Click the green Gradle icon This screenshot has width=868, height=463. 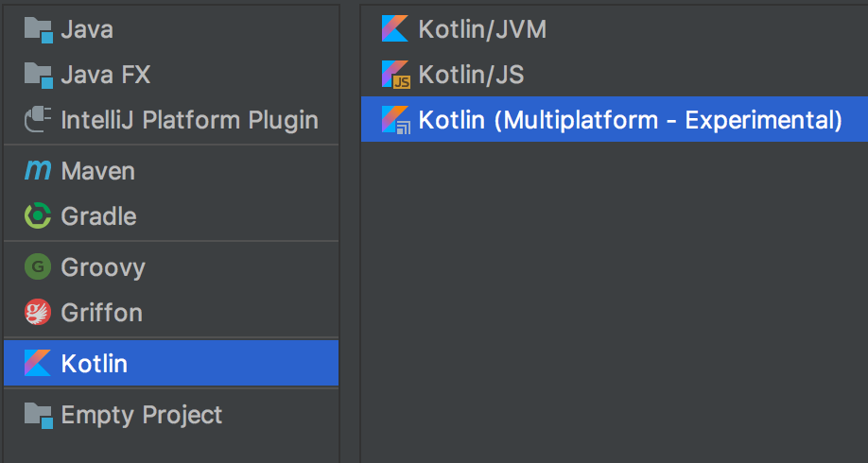38,216
